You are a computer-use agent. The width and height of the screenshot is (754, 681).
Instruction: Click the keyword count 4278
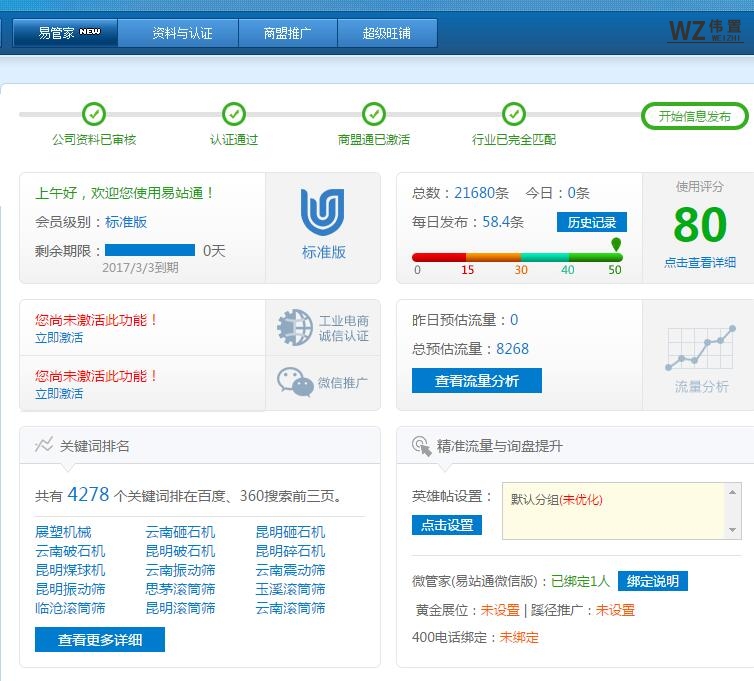88,494
